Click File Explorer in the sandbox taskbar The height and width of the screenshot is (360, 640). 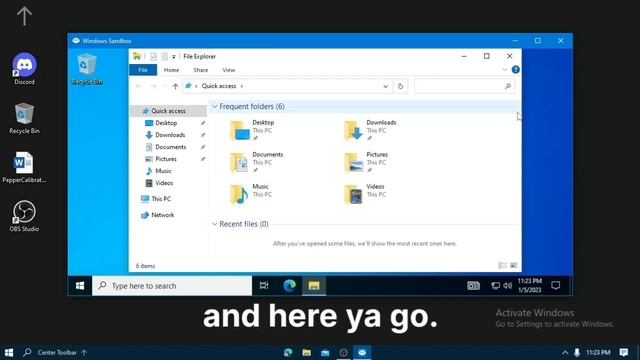tap(314, 286)
